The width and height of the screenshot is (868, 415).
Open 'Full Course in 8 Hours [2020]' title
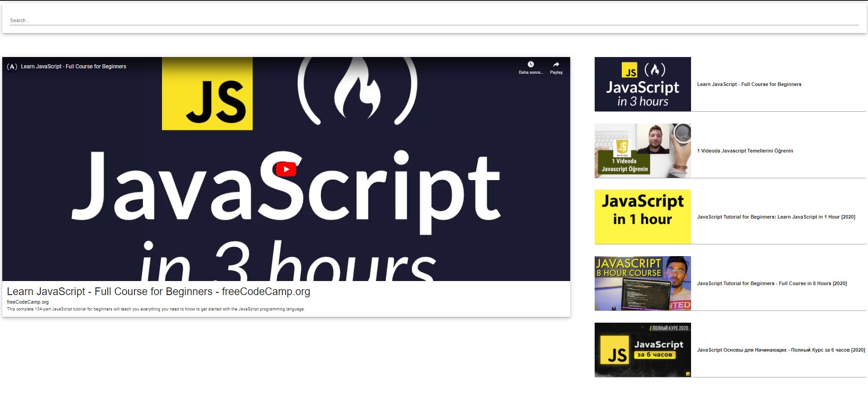tap(772, 283)
